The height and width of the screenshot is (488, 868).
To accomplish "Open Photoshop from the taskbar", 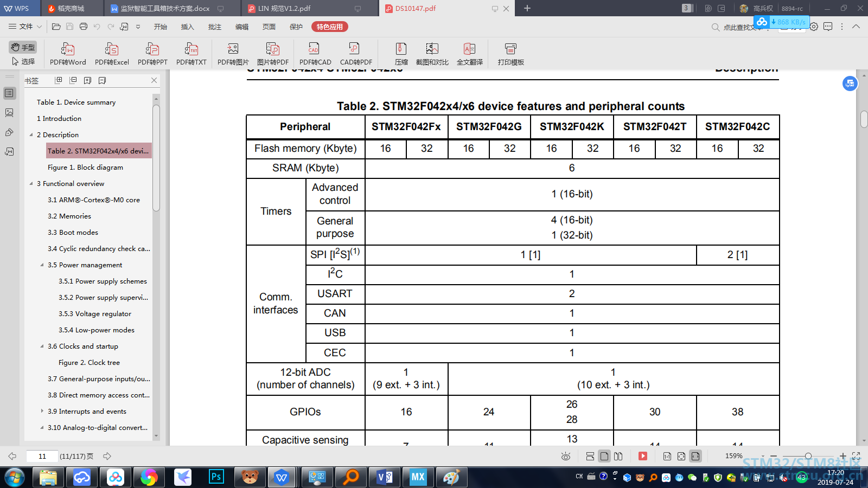I will pyautogui.click(x=216, y=477).
